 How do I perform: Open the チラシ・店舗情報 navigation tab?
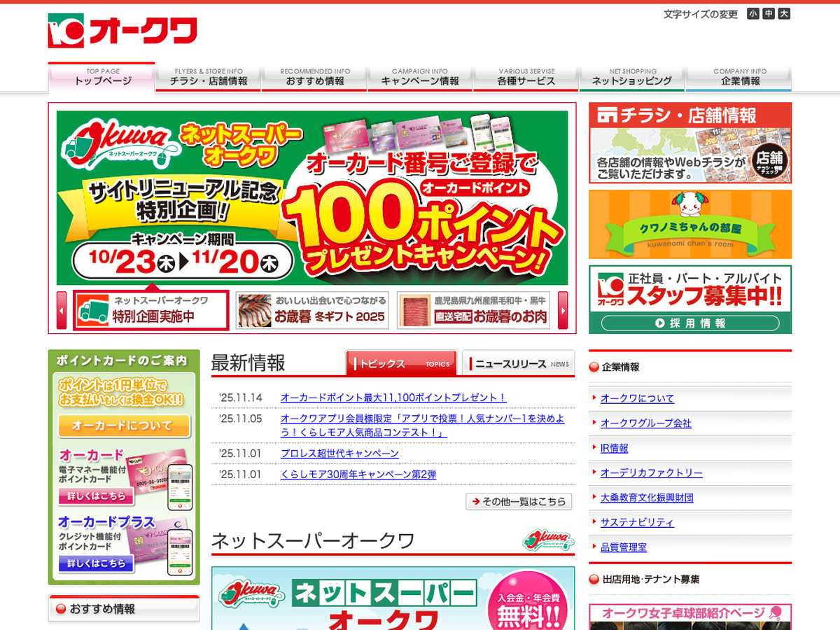click(209, 77)
